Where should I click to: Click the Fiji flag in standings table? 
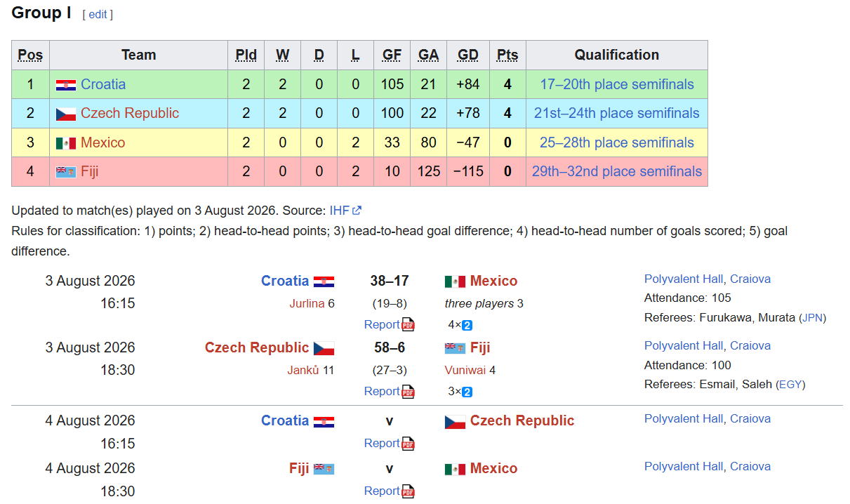tap(66, 172)
